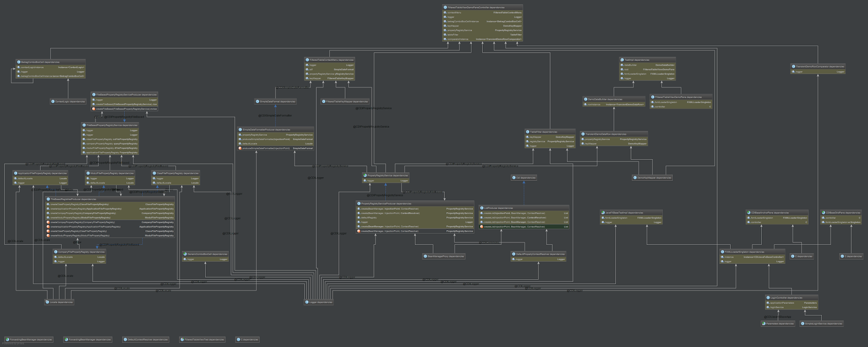Click dataBuilder field in TestImpl node
Image resolution: width=868 pixels, height=347 pixels.
[647, 65]
